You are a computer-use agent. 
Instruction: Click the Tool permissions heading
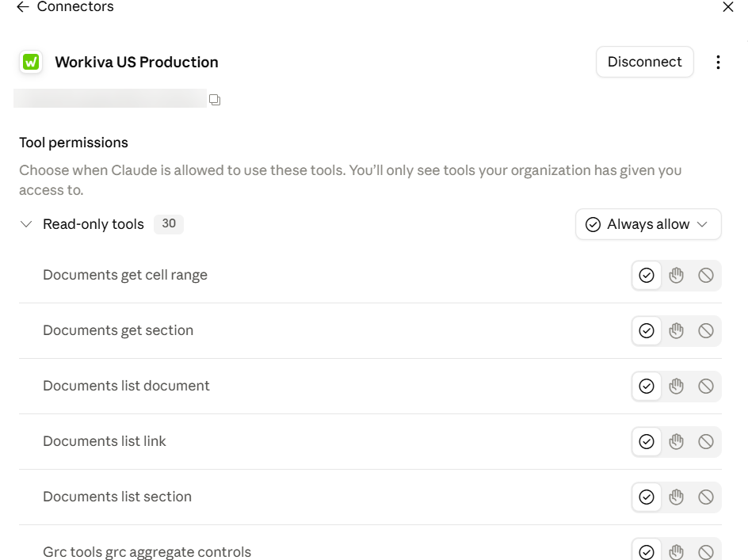coord(74,143)
